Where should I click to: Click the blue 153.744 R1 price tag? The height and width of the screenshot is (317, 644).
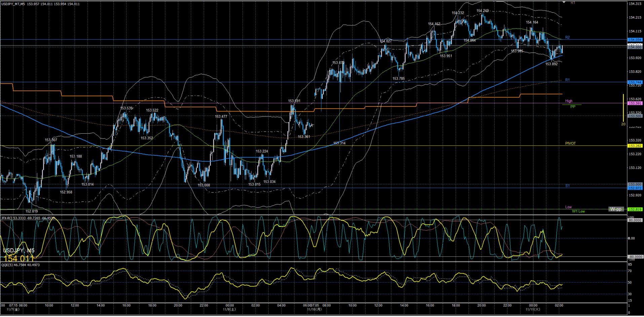tap(635, 82)
